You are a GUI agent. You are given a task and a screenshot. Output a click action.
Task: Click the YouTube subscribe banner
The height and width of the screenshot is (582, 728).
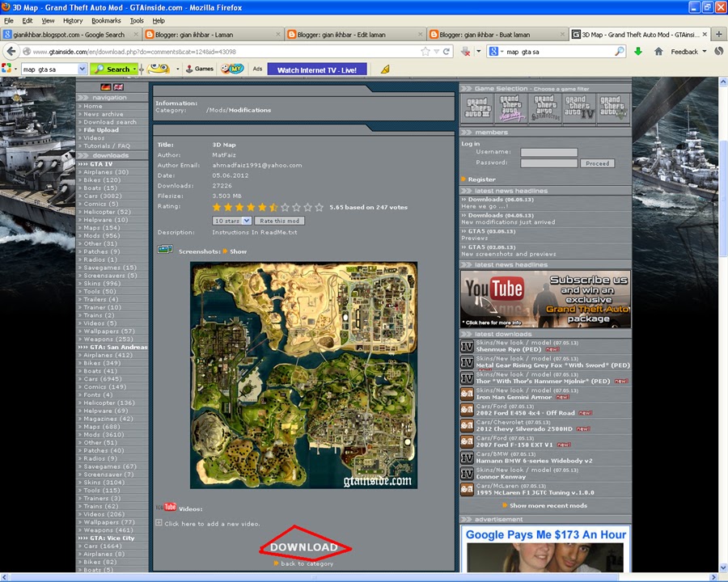545,299
